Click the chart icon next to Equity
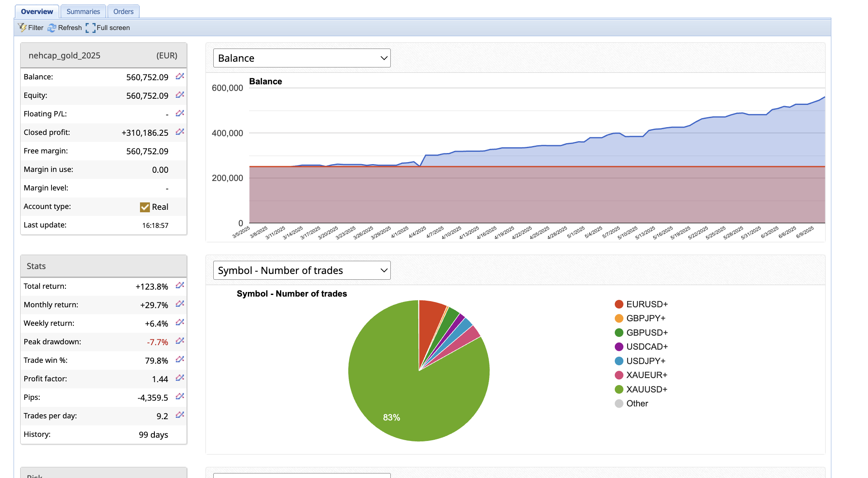This screenshot has width=868, height=478. click(x=180, y=95)
